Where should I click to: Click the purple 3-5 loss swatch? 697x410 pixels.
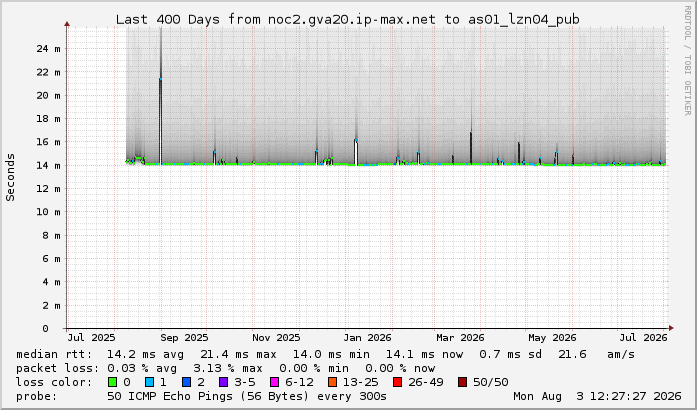(223, 382)
